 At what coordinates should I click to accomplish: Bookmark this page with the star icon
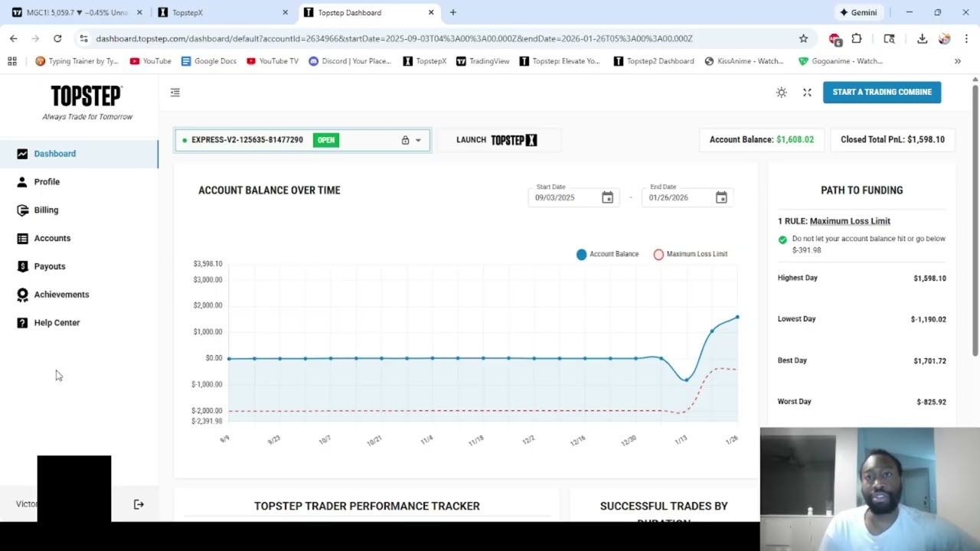(803, 38)
